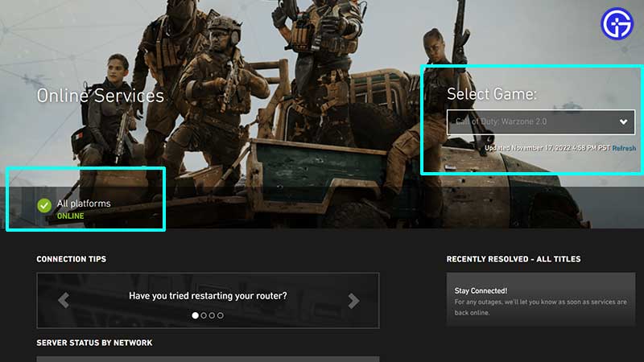Screen dimensions: 644x362
Task: Select the third carousel dot indicator
Action: coord(212,315)
